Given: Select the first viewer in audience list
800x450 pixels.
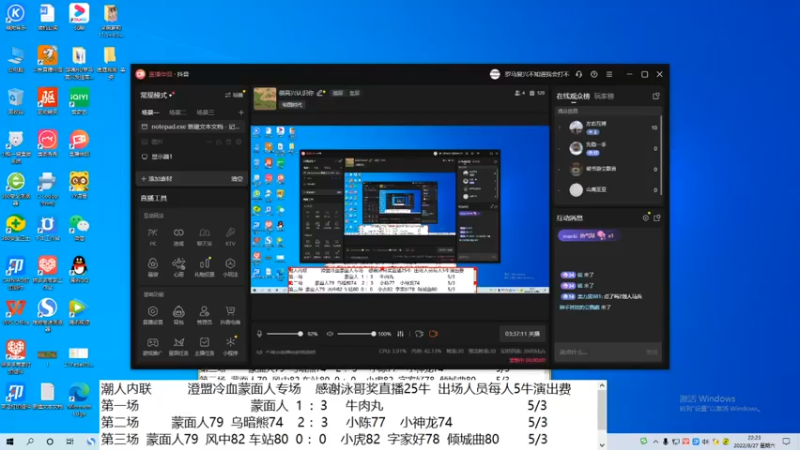Looking at the screenshot, I should [x=608, y=127].
